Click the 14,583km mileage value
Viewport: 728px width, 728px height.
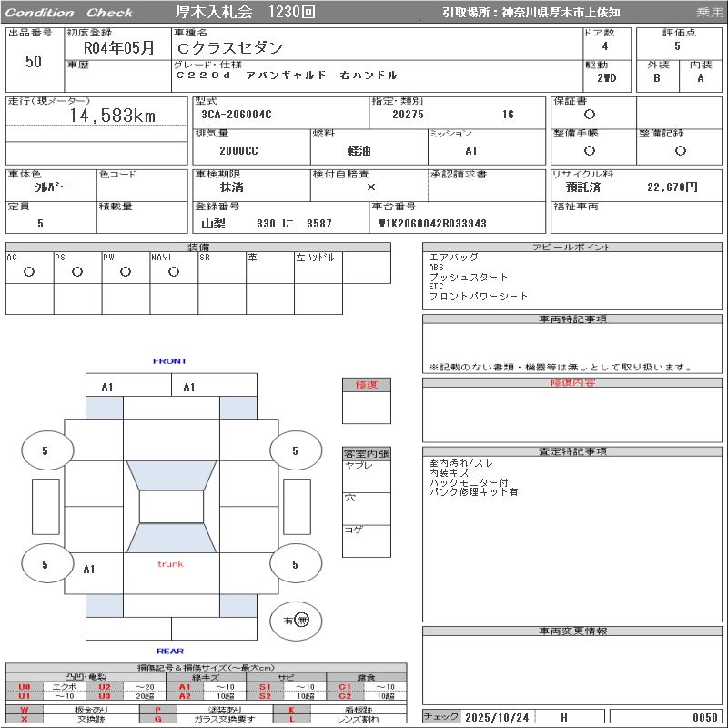point(112,116)
